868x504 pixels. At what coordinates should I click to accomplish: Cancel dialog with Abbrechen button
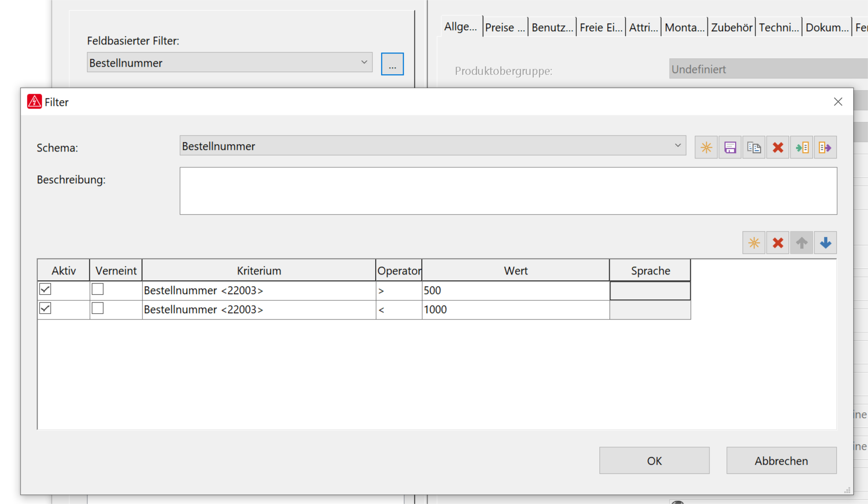click(782, 461)
